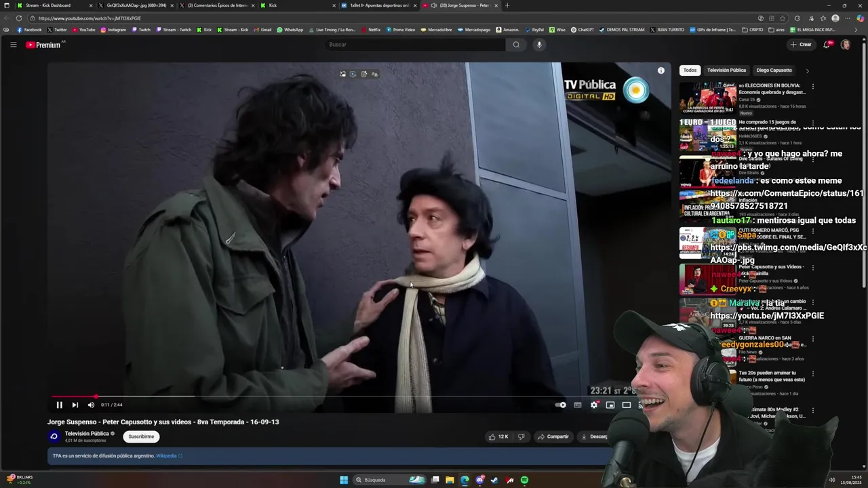The height and width of the screenshot is (488, 868).
Task: Seek on the red video progress bar
Action: 73,396
